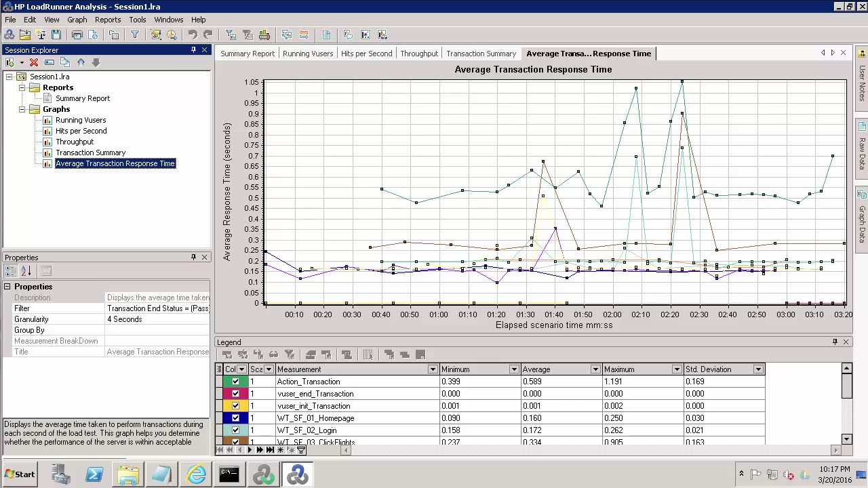Click the undo arrow in the toolbar

pyautogui.click(x=193, y=35)
